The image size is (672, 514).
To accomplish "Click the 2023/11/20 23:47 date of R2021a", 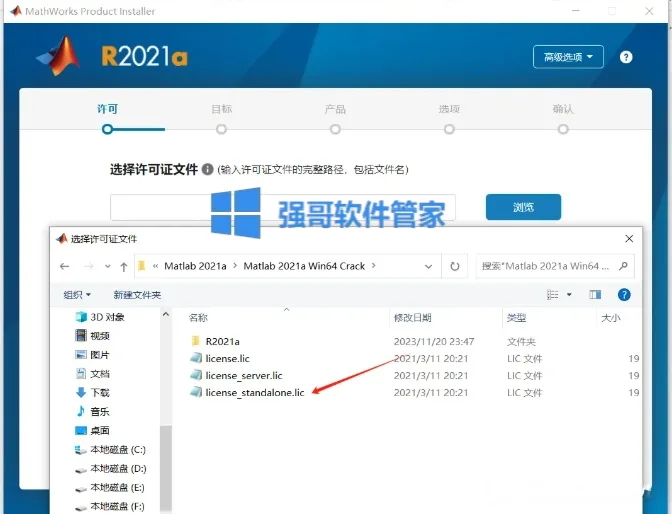I will click(x=434, y=342).
